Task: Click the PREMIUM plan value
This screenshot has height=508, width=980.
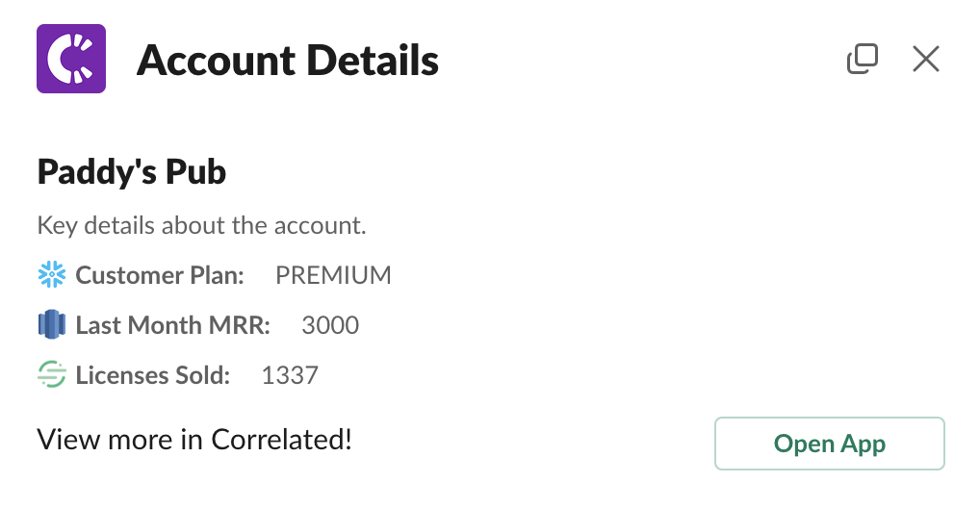Action: pyautogui.click(x=333, y=275)
